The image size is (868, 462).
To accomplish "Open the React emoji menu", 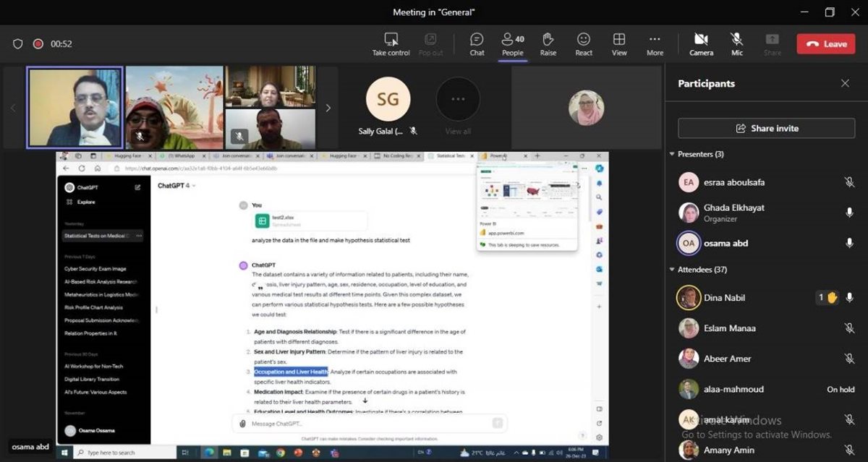I will (584, 43).
